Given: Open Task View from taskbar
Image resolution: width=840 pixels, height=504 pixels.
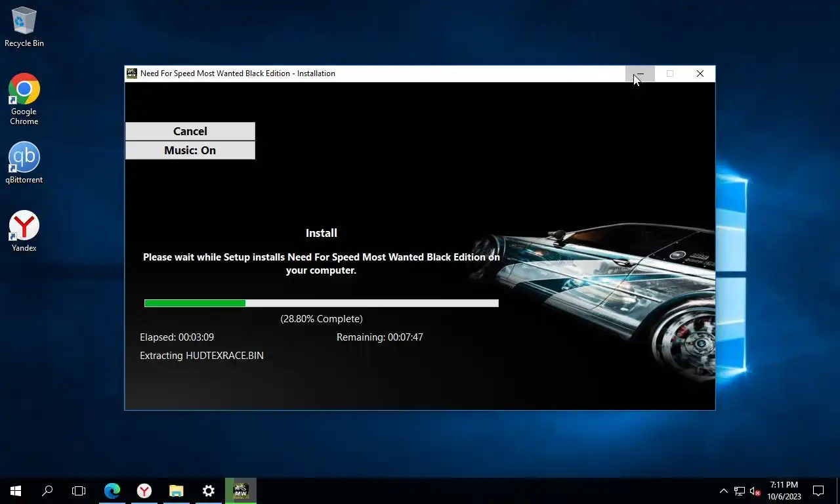Looking at the screenshot, I should pyautogui.click(x=79, y=491).
